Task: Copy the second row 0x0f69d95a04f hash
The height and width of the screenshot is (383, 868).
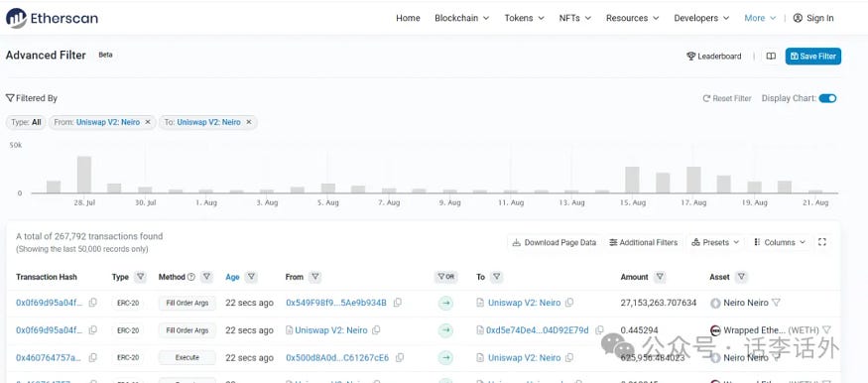Action: tap(93, 329)
